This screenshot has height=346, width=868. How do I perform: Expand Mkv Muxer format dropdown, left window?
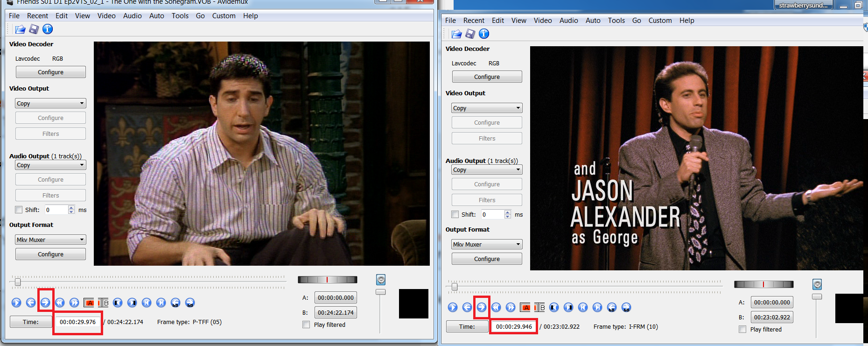click(x=50, y=240)
